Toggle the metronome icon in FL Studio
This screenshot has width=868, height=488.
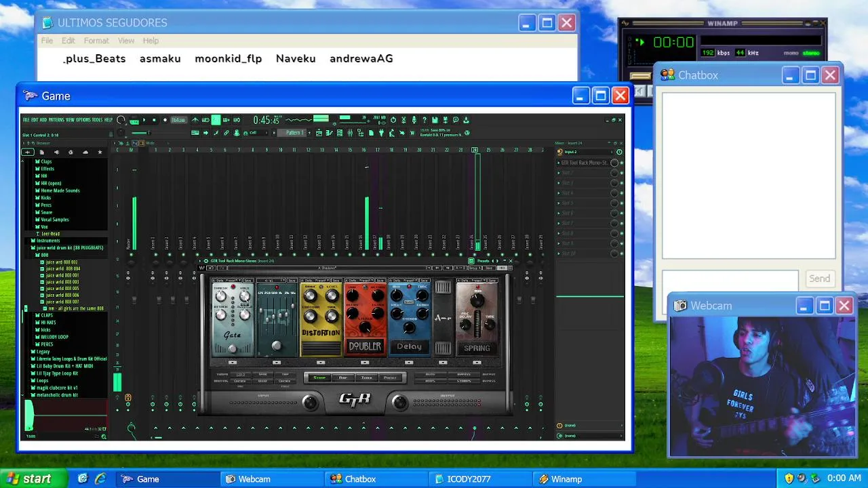195,120
